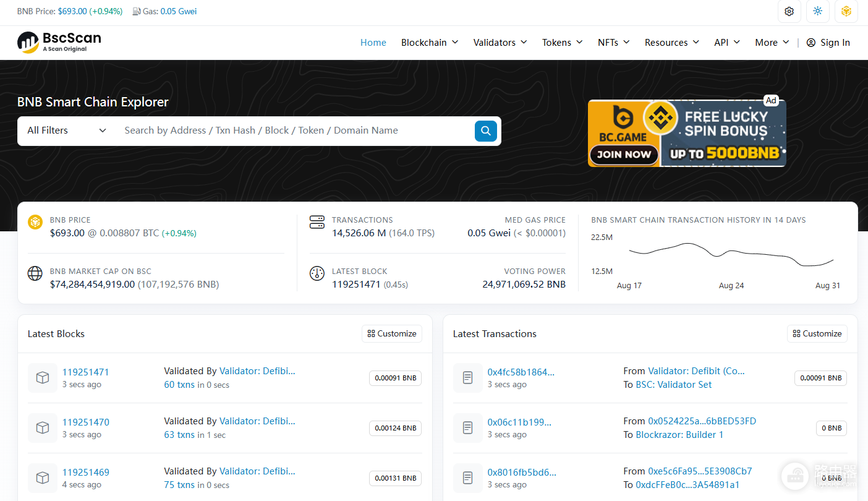This screenshot has width=868, height=501.
Task: Click the 0.00091 BNB badge for block 119251471
Action: 396,378
